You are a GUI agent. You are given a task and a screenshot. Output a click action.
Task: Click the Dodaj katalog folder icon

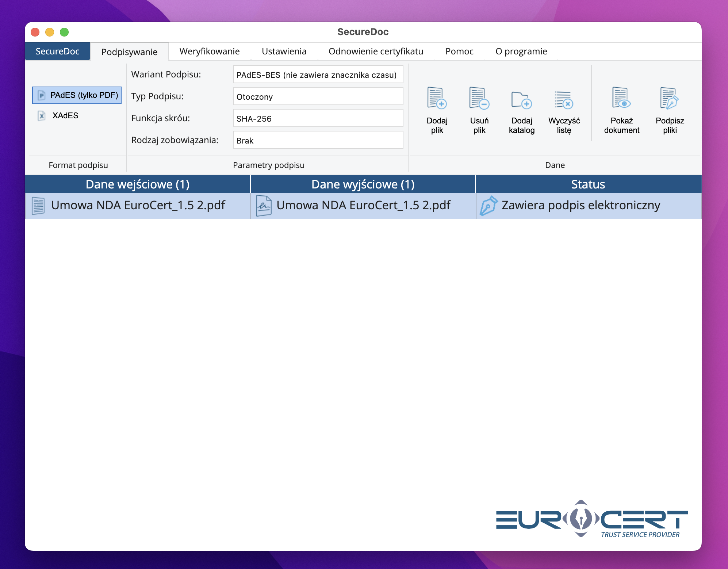(521, 100)
